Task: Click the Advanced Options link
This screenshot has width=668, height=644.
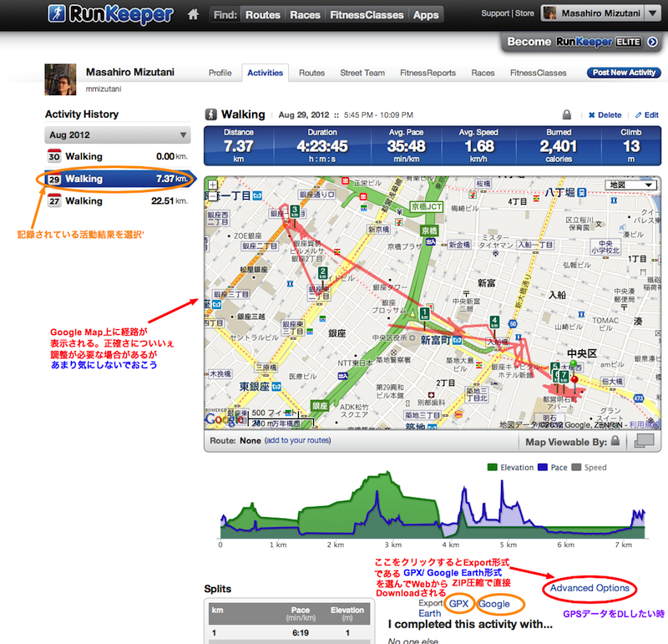Action: click(x=590, y=588)
